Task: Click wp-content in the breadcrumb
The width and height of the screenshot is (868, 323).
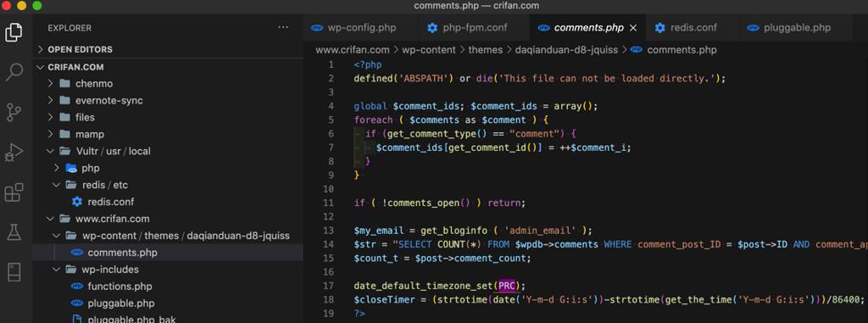Action: coord(428,50)
